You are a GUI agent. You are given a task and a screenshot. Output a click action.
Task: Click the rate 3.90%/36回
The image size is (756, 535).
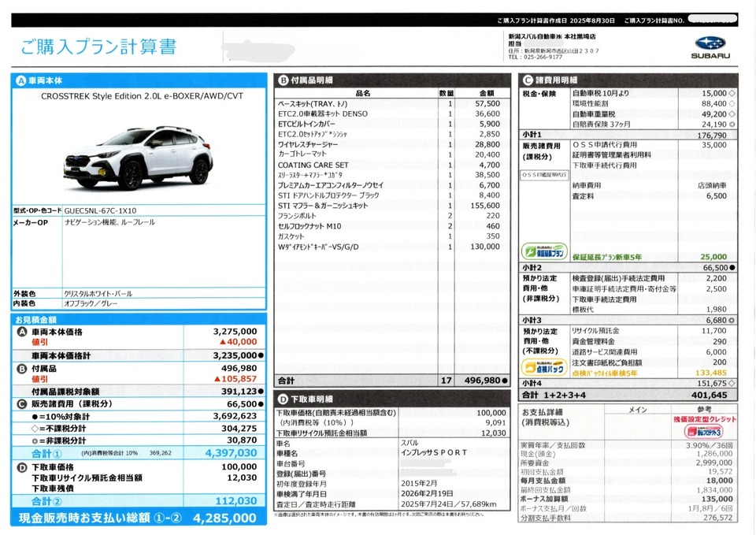point(710,445)
